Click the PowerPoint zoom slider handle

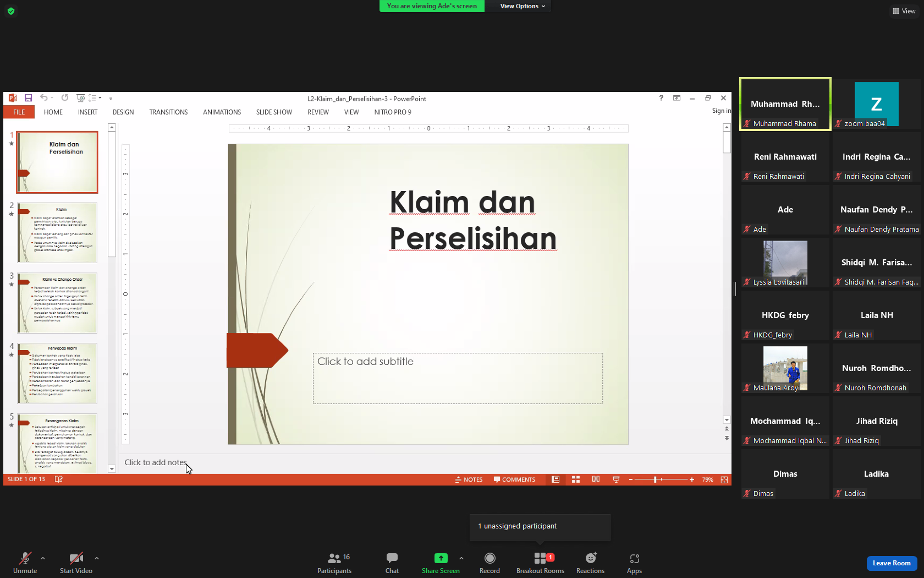(655, 479)
